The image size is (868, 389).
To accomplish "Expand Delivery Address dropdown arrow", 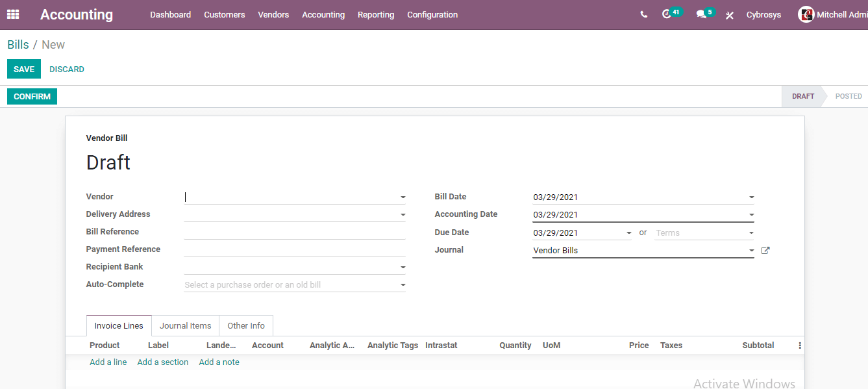I will [403, 214].
